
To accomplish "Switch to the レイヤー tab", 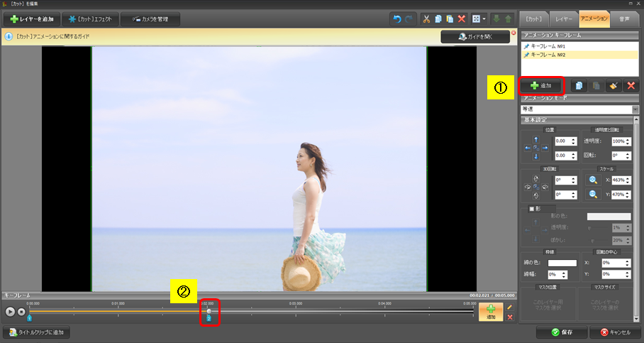I will pos(564,19).
